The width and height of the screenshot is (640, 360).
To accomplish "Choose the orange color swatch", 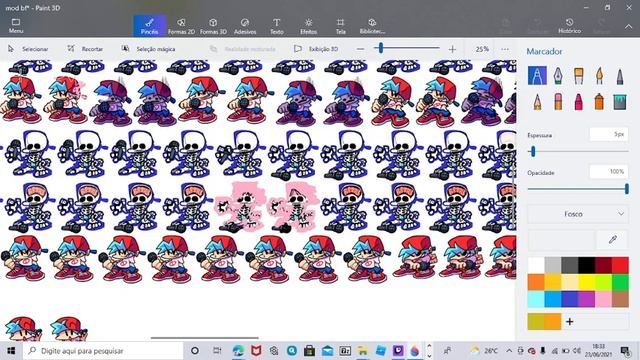I will tap(536, 282).
